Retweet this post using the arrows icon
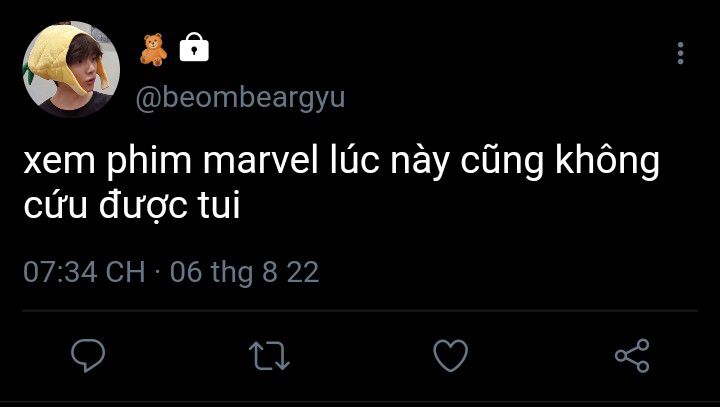 click(x=266, y=355)
